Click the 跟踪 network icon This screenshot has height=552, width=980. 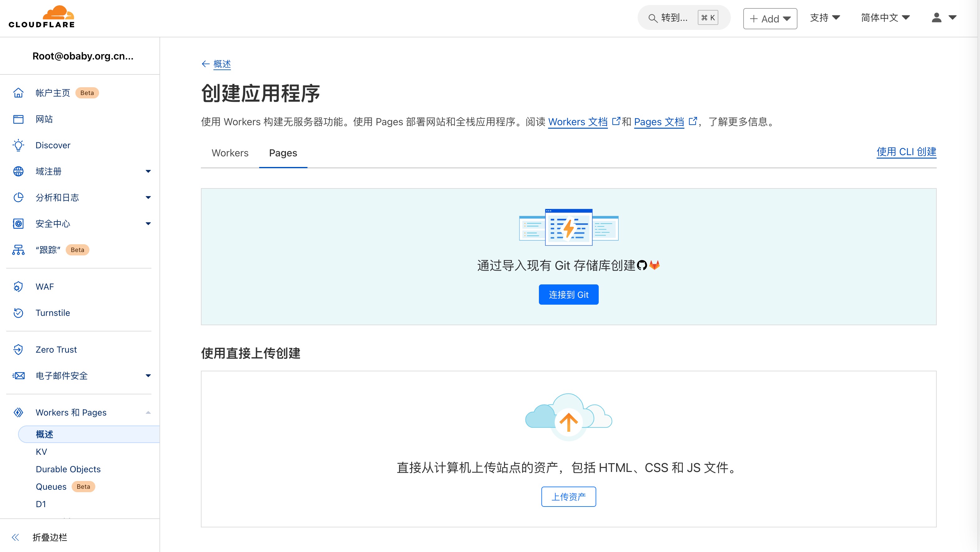18,250
